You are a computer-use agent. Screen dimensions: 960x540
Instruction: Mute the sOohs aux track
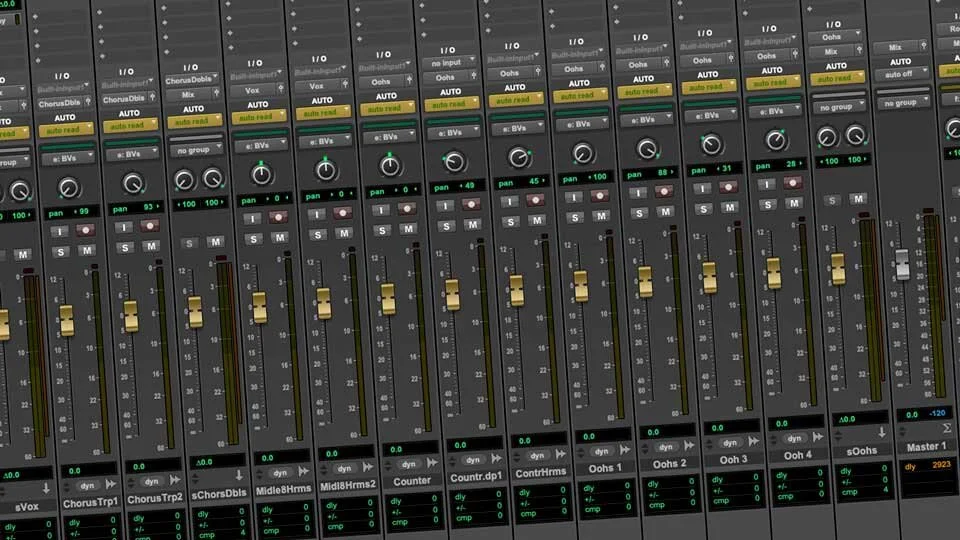click(858, 198)
